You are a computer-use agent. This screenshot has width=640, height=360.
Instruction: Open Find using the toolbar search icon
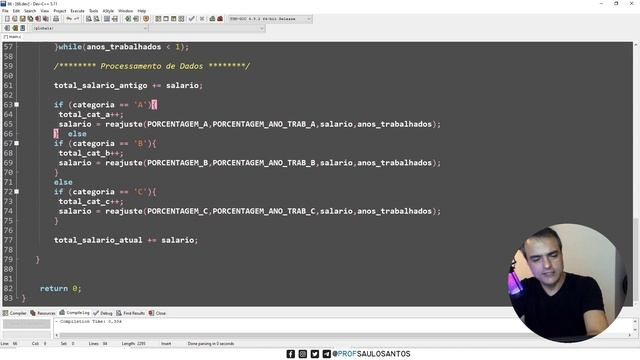tap(89, 19)
